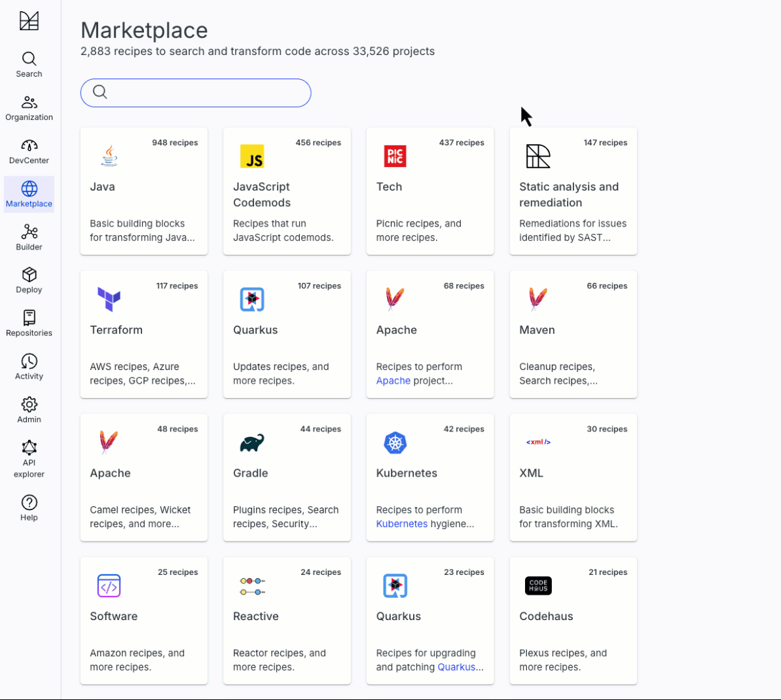The width and height of the screenshot is (781, 700).
Task: Open Static analysis and remediation title
Action: pos(569,194)
